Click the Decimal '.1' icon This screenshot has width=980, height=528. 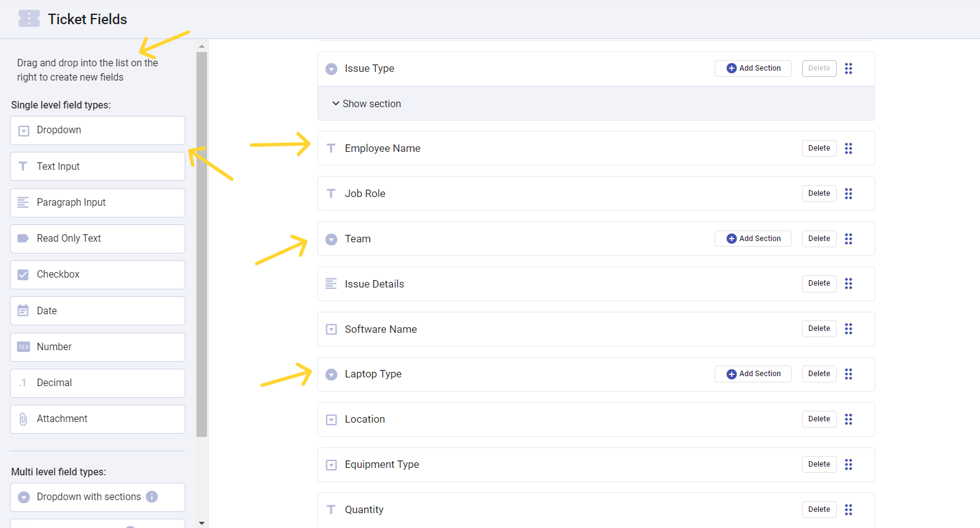tap(24, 383)
